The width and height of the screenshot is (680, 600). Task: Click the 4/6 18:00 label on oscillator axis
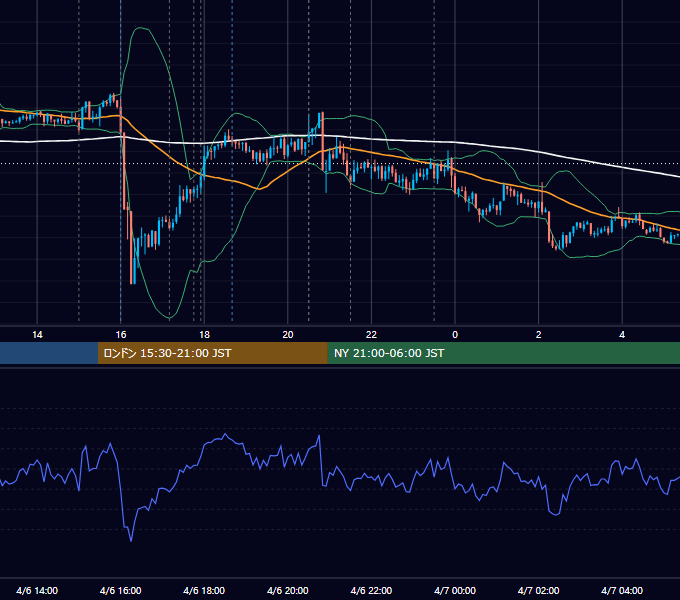(204, 590)
